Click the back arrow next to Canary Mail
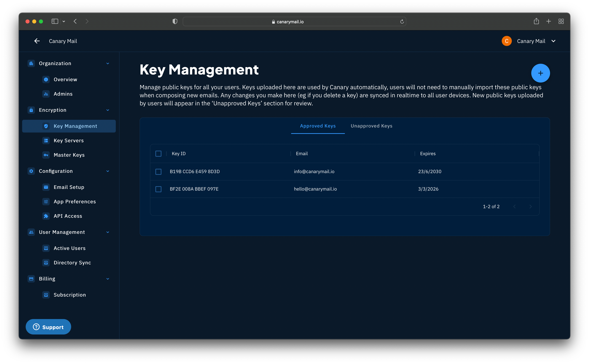 tap(37, 41)
